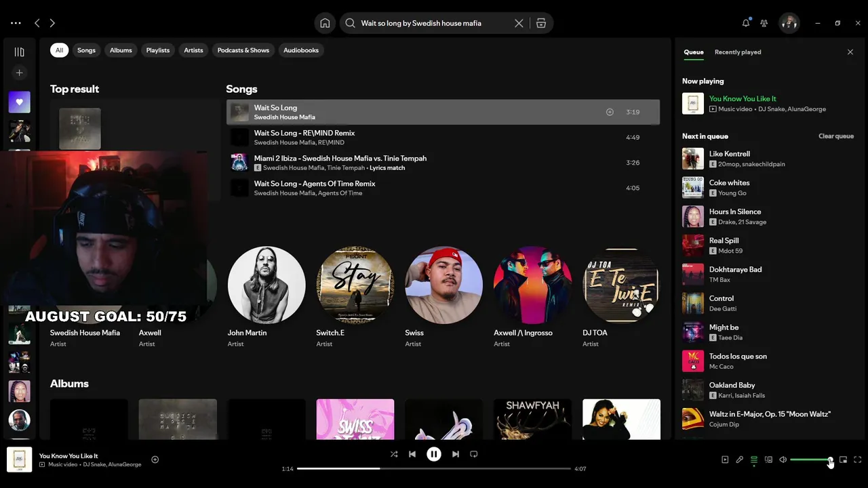Open Connect to a device icon
Viewport: 868px width, 488px height.
[x=768, y=460]
